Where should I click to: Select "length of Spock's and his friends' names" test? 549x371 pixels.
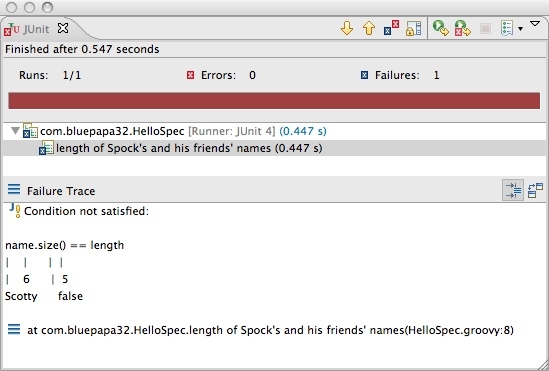coord(274,148)
